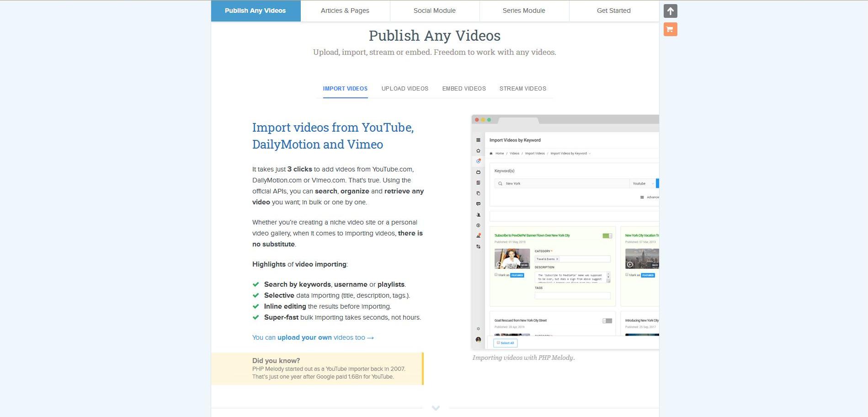868x417 pixels.
Task: Click the play icon on the PewDiePie thumbnail
Action: [499, 264]
